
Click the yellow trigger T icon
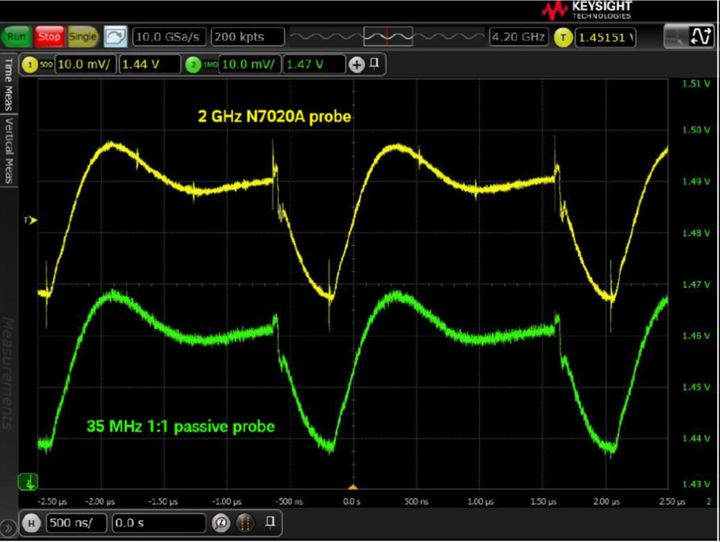click(x=563, y=38)
